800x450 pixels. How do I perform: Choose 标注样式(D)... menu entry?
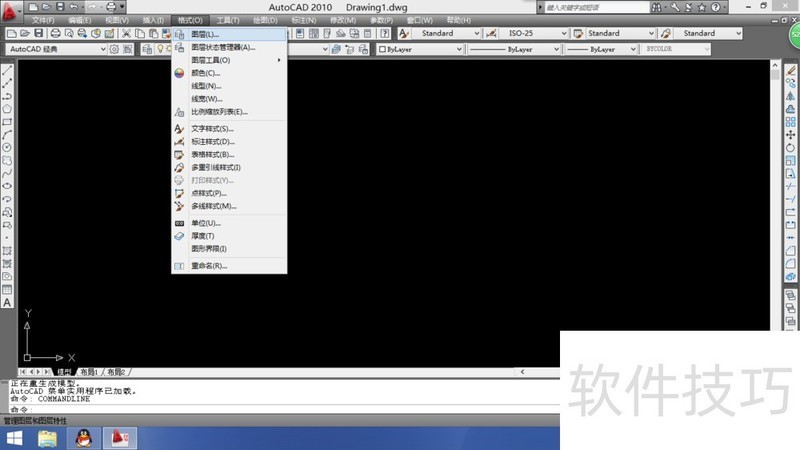pos(230,141)
